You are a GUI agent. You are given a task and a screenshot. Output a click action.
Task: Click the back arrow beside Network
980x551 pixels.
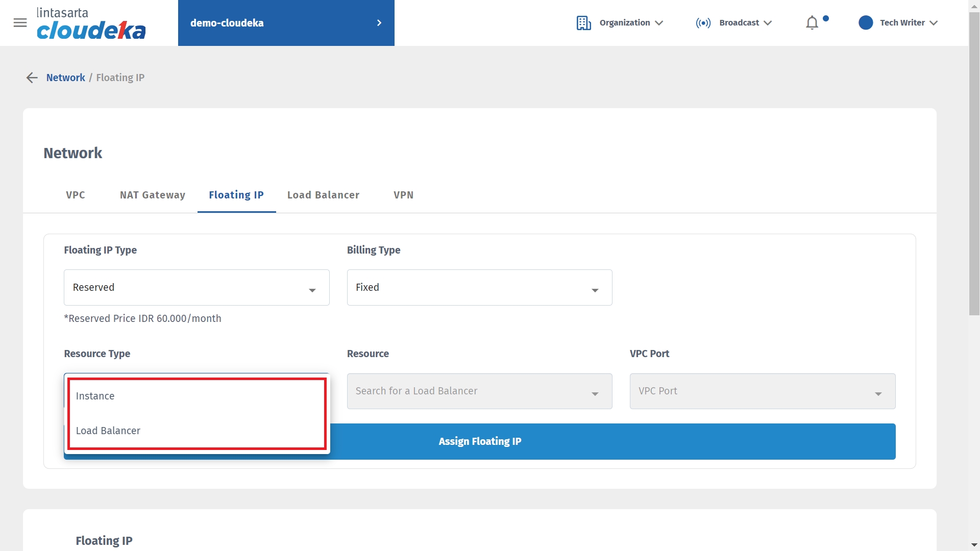point(32,78)
